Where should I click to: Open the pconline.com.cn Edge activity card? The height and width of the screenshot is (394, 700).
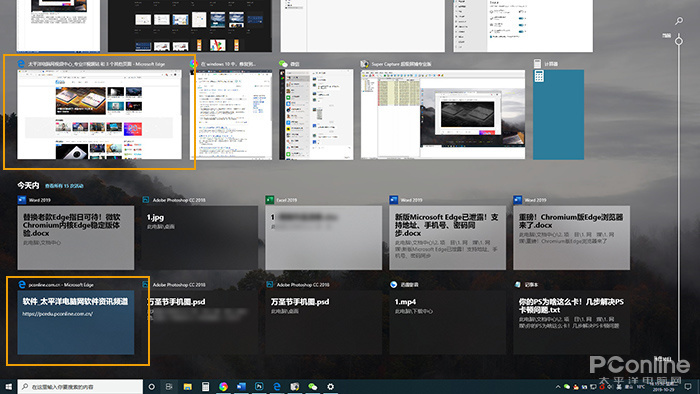[x=75, y=323]
